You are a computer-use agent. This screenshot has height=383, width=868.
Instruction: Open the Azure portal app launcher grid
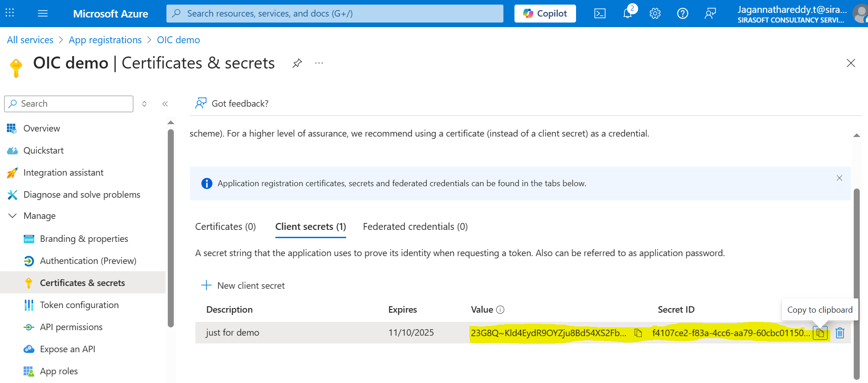(x=10, y=13)
